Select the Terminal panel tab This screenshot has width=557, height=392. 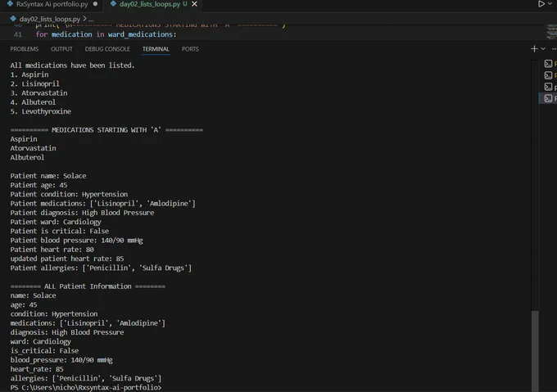(x=156, y=49)
